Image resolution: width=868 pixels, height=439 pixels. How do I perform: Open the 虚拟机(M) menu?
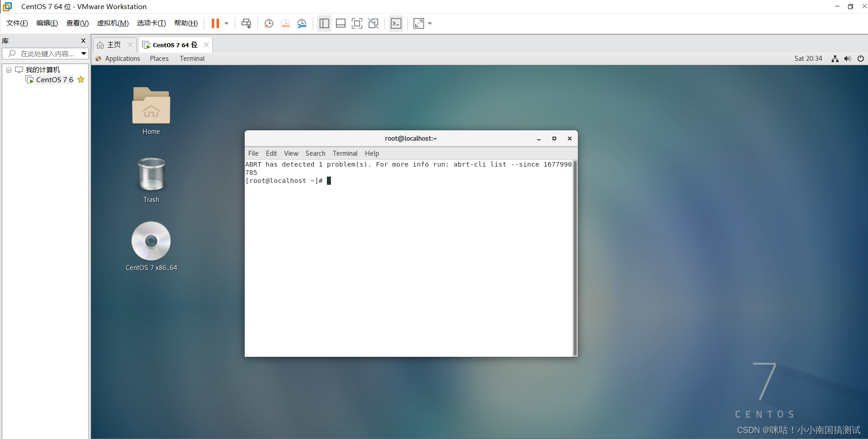(113, 23)
